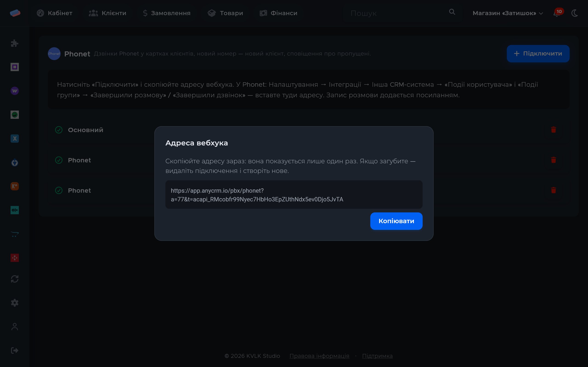Image resolution: width=588 pixels, height=367 pixels.
Task: Toggle the Основний connection status check
Action: coord(59,130)
